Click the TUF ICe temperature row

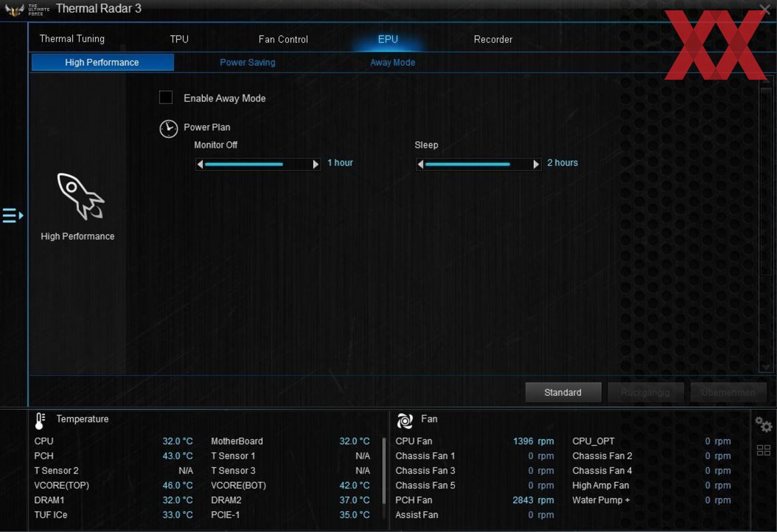point(114,515)
